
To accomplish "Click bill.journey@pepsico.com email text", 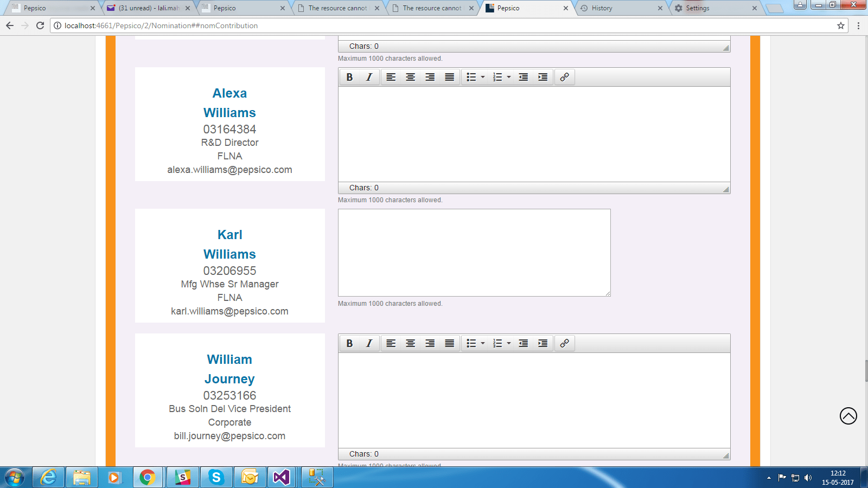I will tap(229, 436).
